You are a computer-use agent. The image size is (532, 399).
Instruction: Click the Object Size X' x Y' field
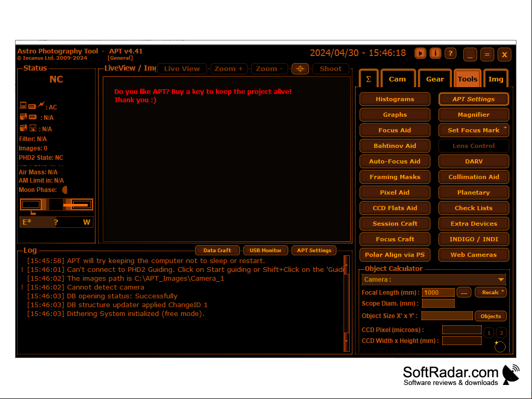click(x=447, y=316)
